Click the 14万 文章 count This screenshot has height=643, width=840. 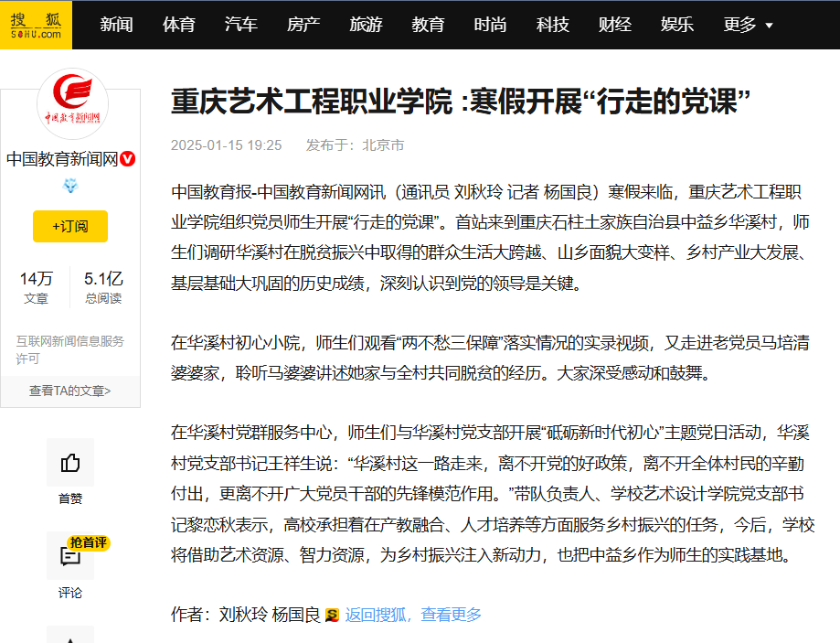pos(37,286)
